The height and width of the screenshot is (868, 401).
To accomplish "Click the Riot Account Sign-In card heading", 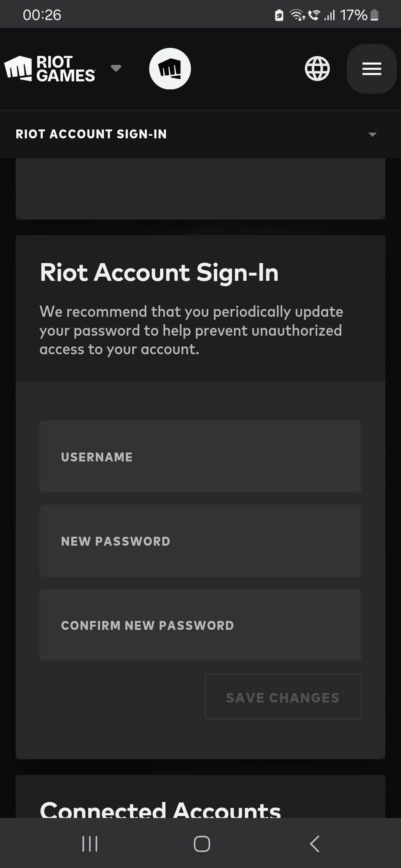I will click(x=159, y=273).
